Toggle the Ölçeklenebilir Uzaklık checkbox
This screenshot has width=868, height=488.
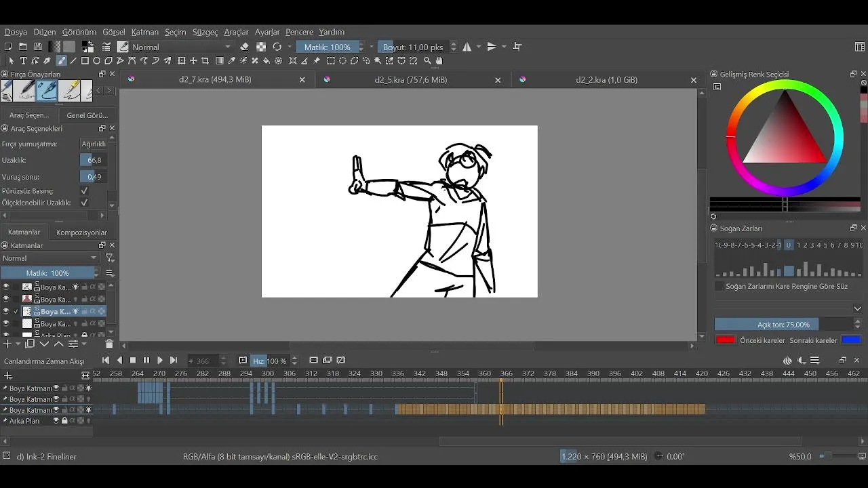84,203
